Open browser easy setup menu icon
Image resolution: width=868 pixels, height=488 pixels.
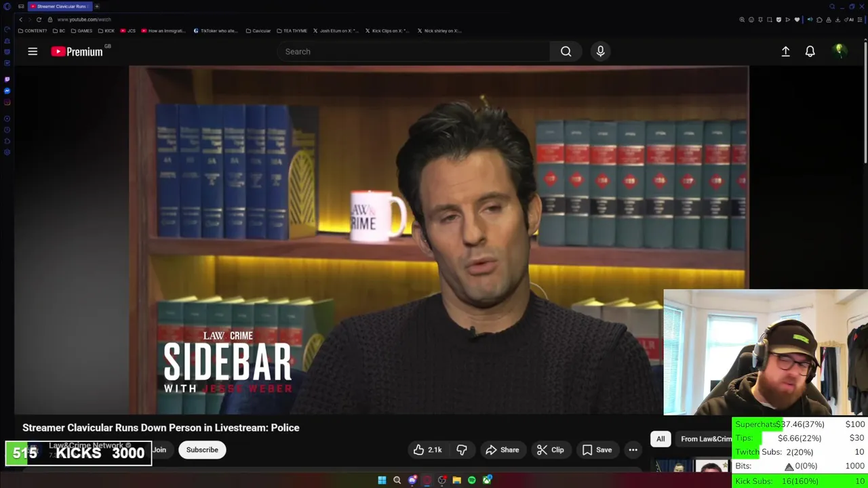click(x=859, y=20)
